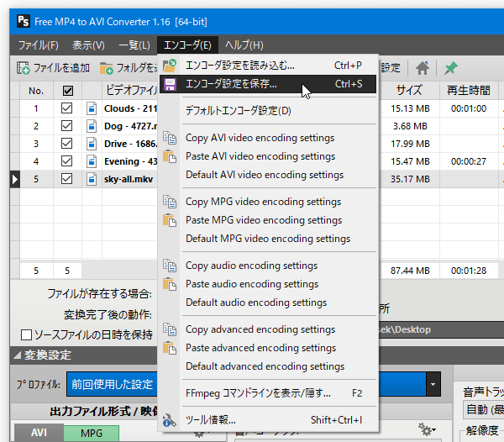Uncheck the checkbox for Drive file row
504x442 pixels.
(66, 144)
